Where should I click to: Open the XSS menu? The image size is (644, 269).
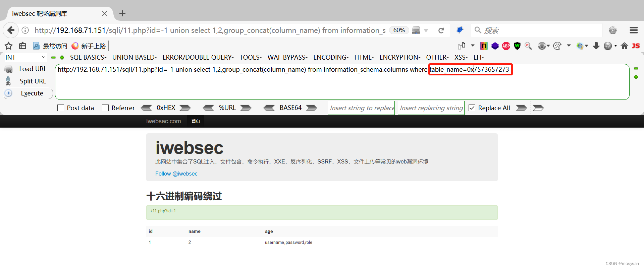click(x=461, y=57)
